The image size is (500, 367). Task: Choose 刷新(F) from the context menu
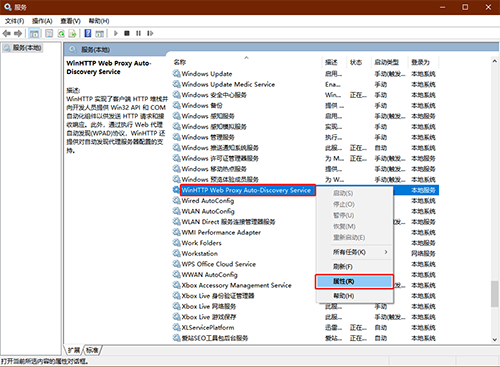click(354, 267)
